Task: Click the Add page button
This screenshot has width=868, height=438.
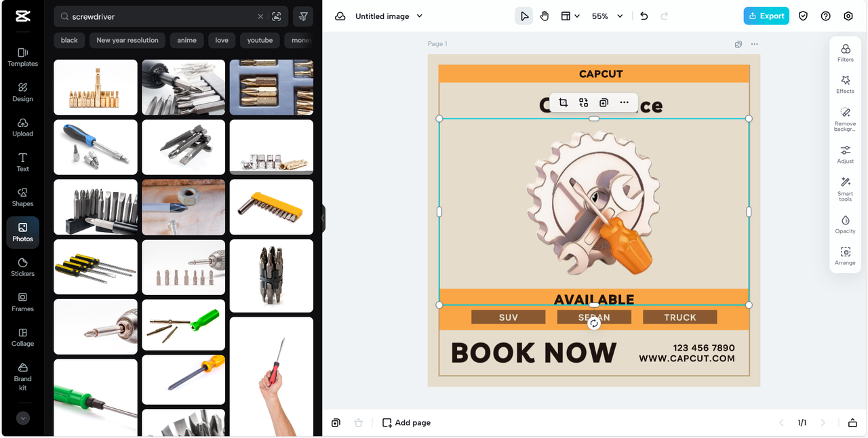Action: click(x=406, y=423)
